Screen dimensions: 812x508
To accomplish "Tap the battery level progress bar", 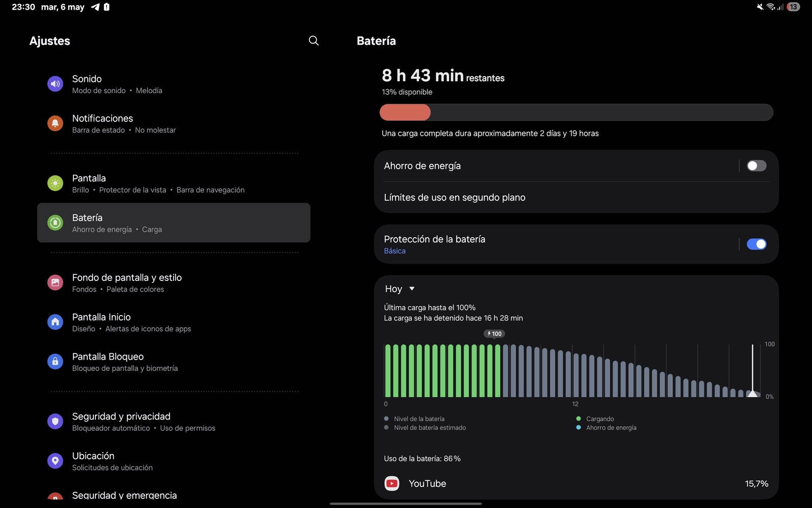I will [576, 112].
